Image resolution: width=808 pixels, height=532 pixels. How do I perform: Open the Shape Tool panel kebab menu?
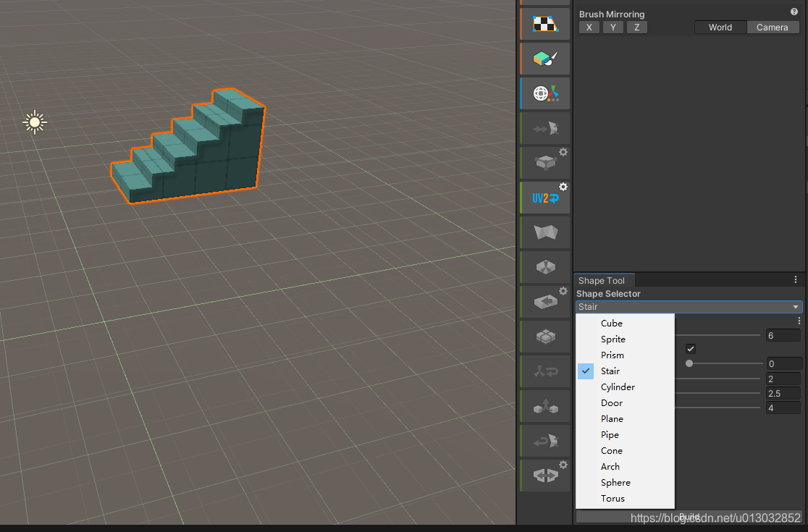coord(796,279)
